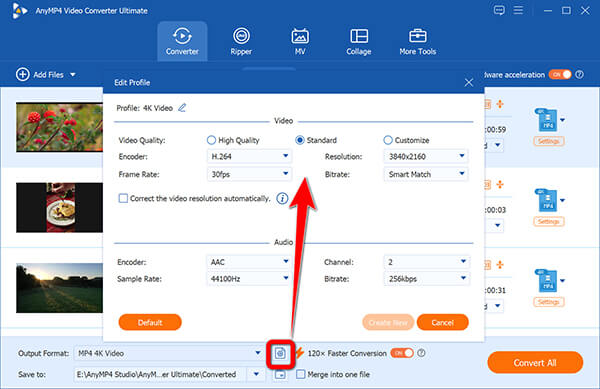The image size is (600, 389).
Task: Open the Frame Rate 30fps dropdown
Action: pos(249,174)
